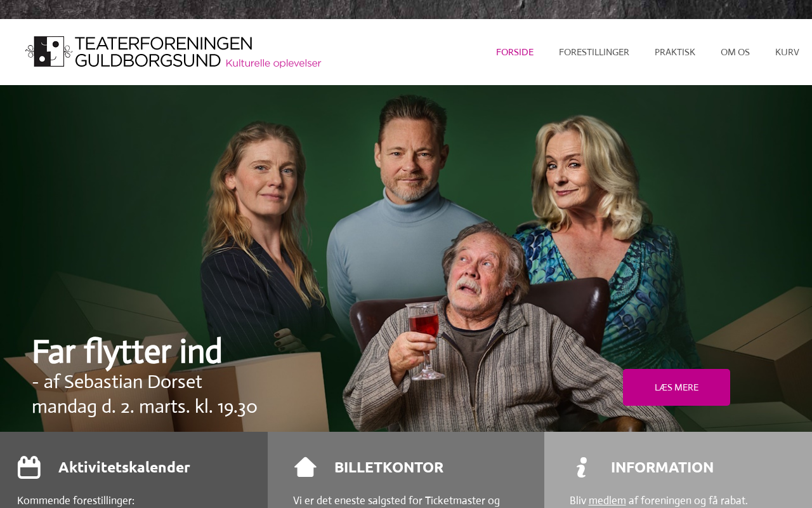Select OM OS in the navigation
Image resolution: width=812 pixels, height=508 pixels.
[x=735, y=52]
